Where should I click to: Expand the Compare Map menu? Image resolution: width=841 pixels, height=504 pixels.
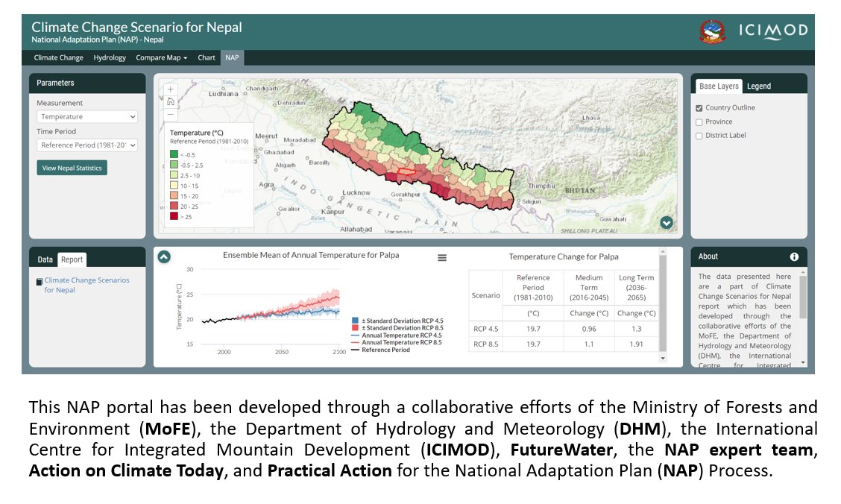[x=161, y=57]
